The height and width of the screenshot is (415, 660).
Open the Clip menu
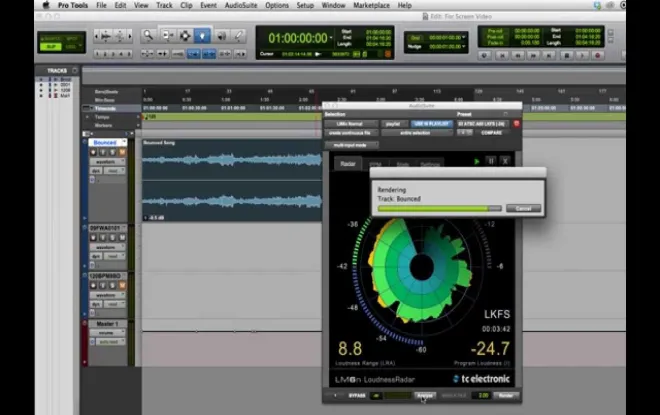(x=186, y=5)
